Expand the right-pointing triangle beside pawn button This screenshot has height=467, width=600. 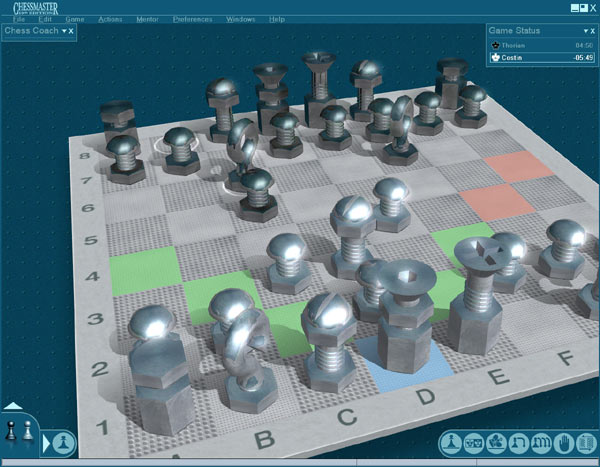(46, 443)
